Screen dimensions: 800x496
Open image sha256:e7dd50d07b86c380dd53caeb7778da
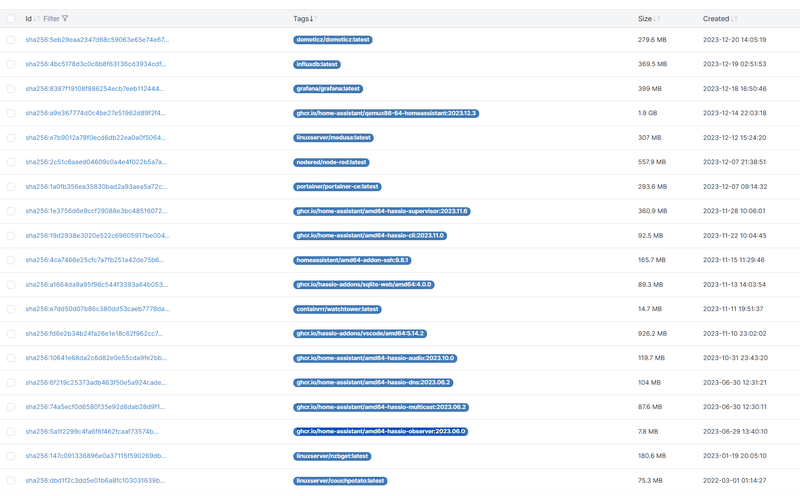[97, 309]
